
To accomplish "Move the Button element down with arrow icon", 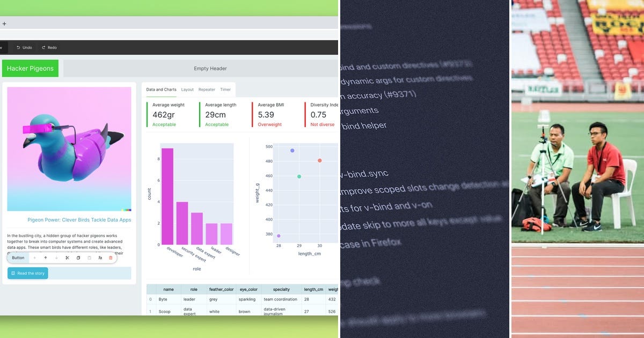I will pyautogui.click(x=56, y=258).
